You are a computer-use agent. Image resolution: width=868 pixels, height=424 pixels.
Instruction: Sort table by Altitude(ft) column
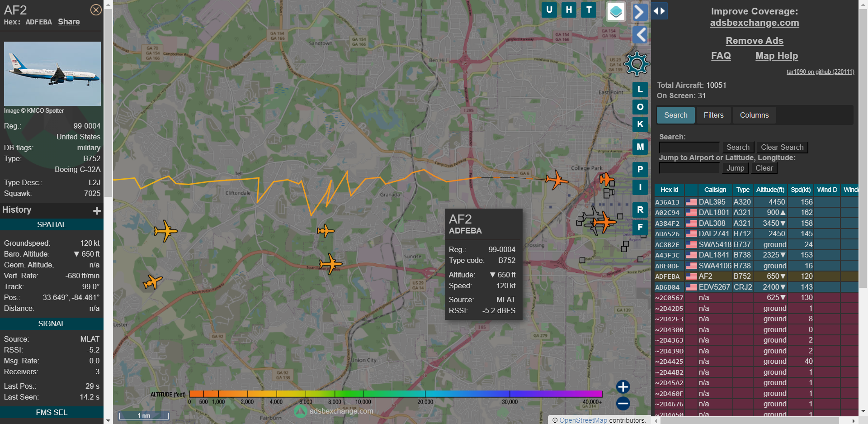770,190
